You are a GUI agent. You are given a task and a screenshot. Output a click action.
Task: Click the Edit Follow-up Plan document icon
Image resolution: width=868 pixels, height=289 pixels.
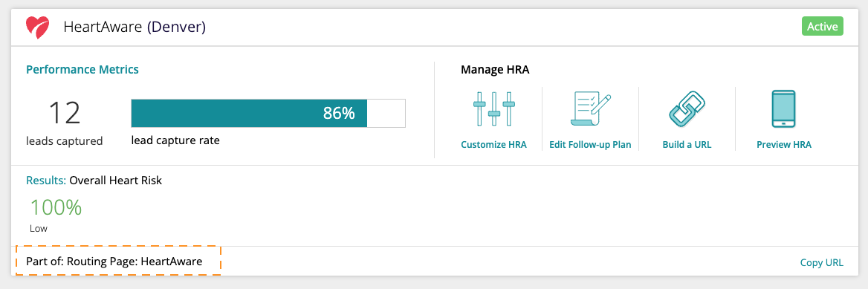pos(590,109)
